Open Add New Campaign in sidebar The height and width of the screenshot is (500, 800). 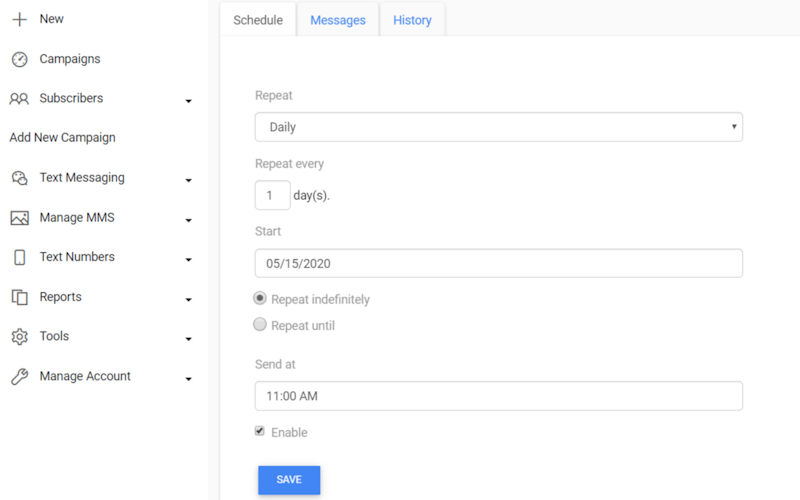62,138
